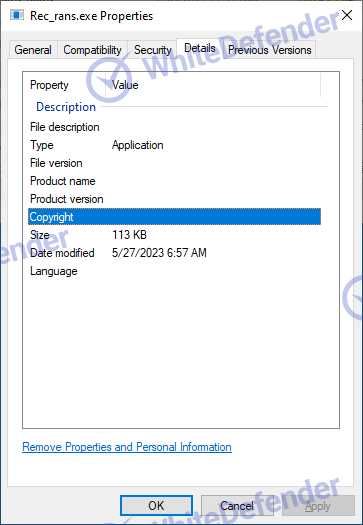Viewport: 363px width, 525px height.
Task: Open the Previous Versions tab
Action: click(x=270, y=50)
